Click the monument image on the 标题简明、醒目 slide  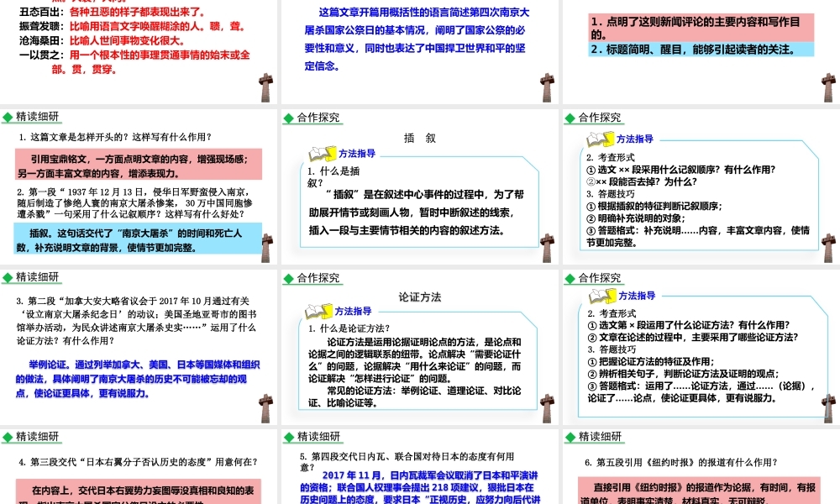(x=828, y=88)
